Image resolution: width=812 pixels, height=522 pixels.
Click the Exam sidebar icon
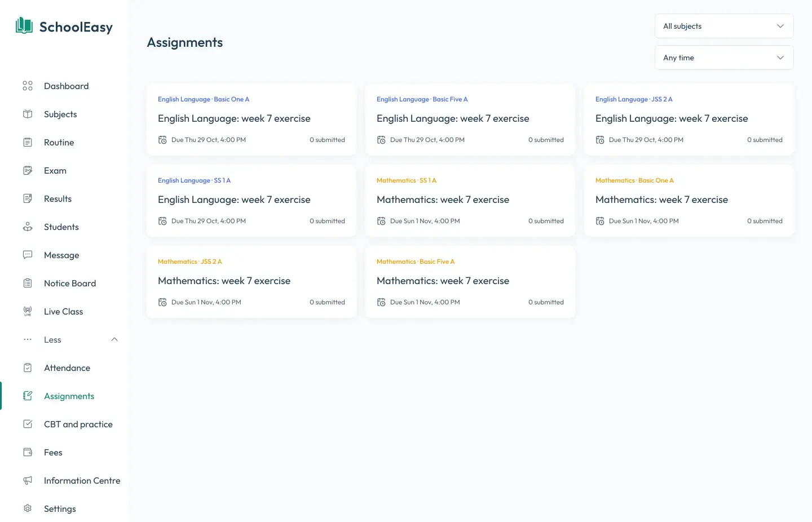[28, 170]
